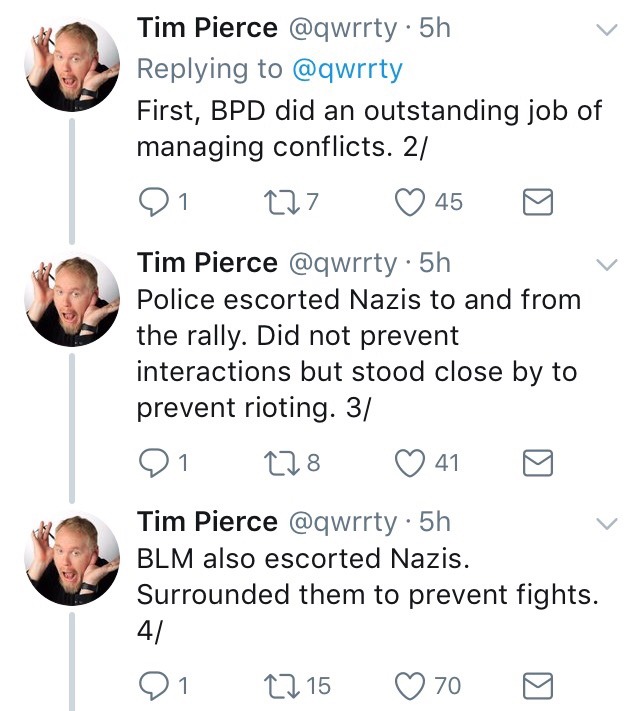Viewport: 640px width, 711px height.
Task: View profile photo on the 2/ tweet
Action: pyautogui.click(x=71, y=63)
